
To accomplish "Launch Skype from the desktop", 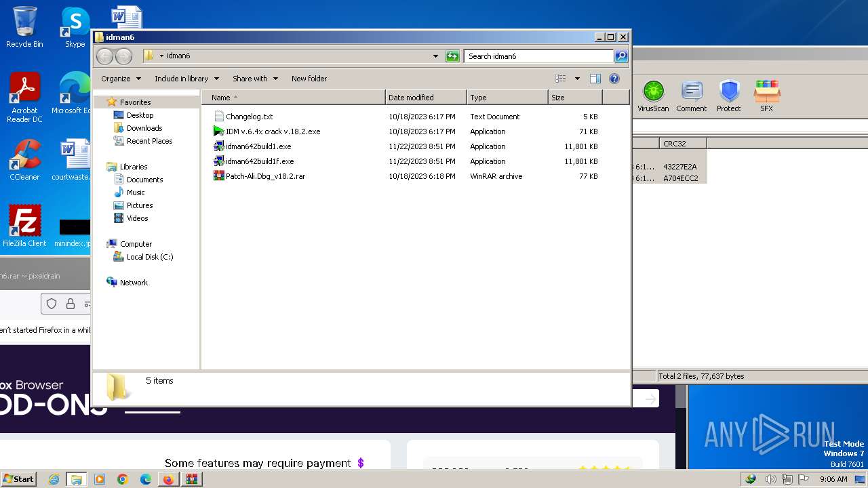I will (75, 27).
